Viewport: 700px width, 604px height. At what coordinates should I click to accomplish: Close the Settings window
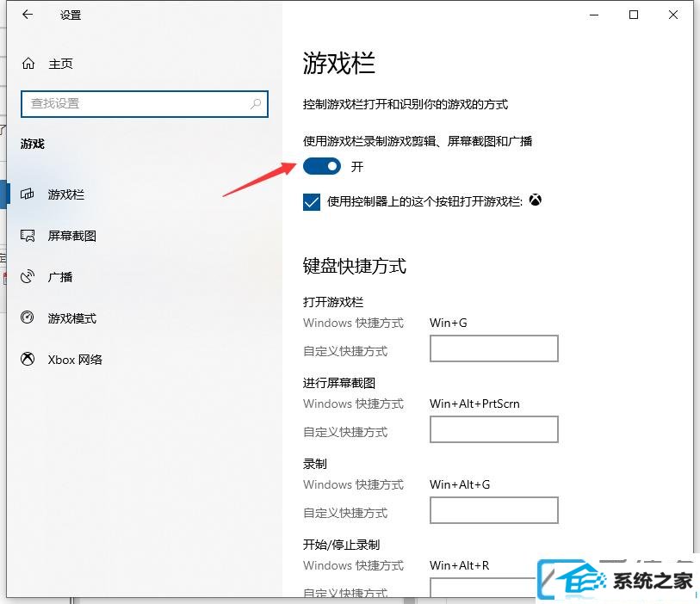point(672,15)
